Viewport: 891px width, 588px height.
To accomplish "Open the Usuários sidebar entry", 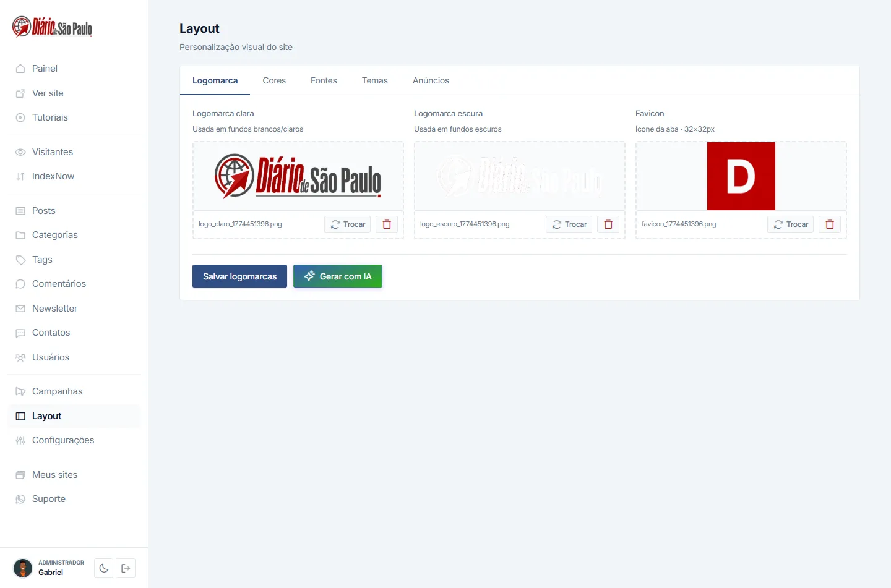I will coord(74,357).
